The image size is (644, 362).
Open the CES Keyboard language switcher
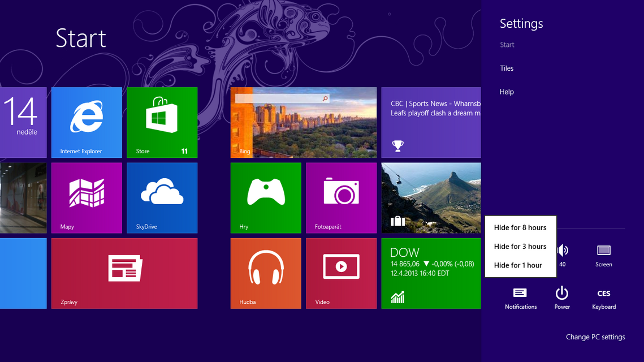tap(604, 298)
